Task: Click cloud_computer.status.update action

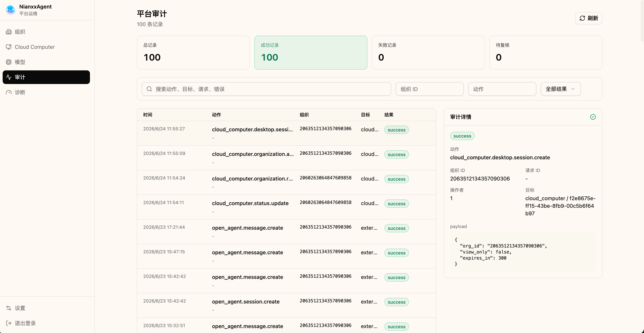Action: (250, 203)
